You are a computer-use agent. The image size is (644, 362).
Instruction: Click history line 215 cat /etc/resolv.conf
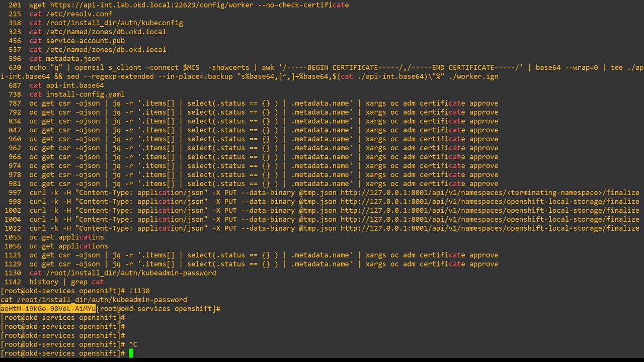coord(71,14)
